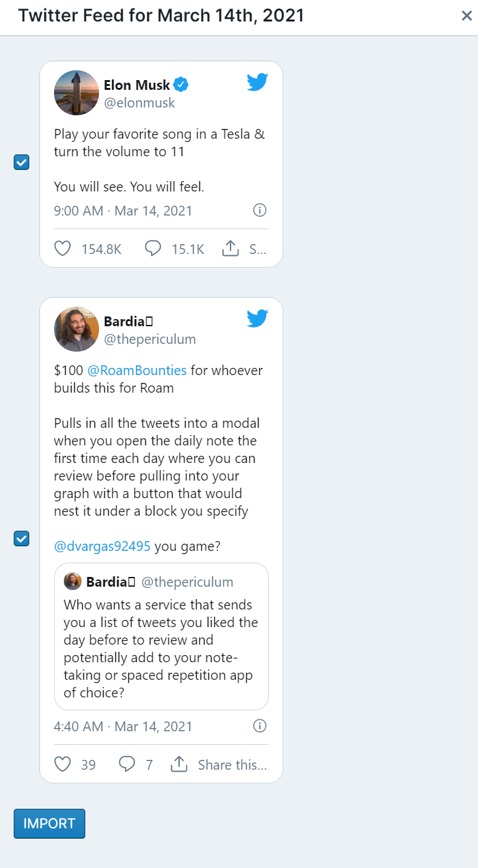Like Bardia's tweet with the heart icon

click(x=63, y=764)
